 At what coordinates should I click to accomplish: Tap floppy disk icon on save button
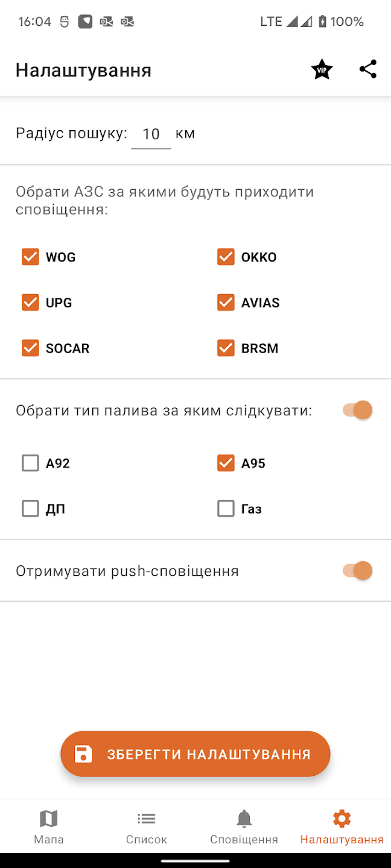point(83,754)
